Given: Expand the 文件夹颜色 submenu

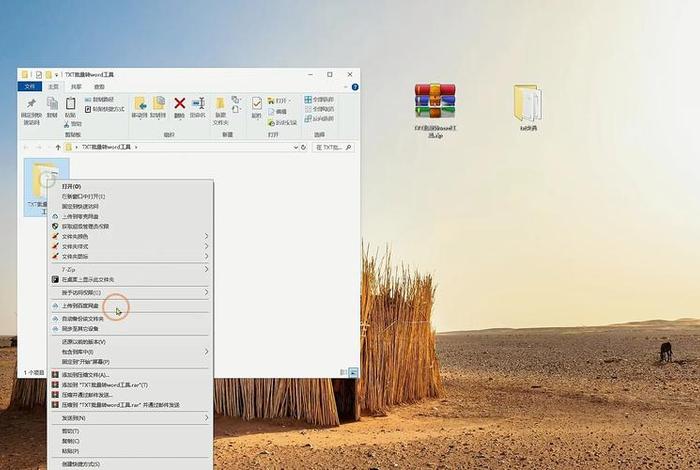Looking at the screenshot, I should (207, 236).
